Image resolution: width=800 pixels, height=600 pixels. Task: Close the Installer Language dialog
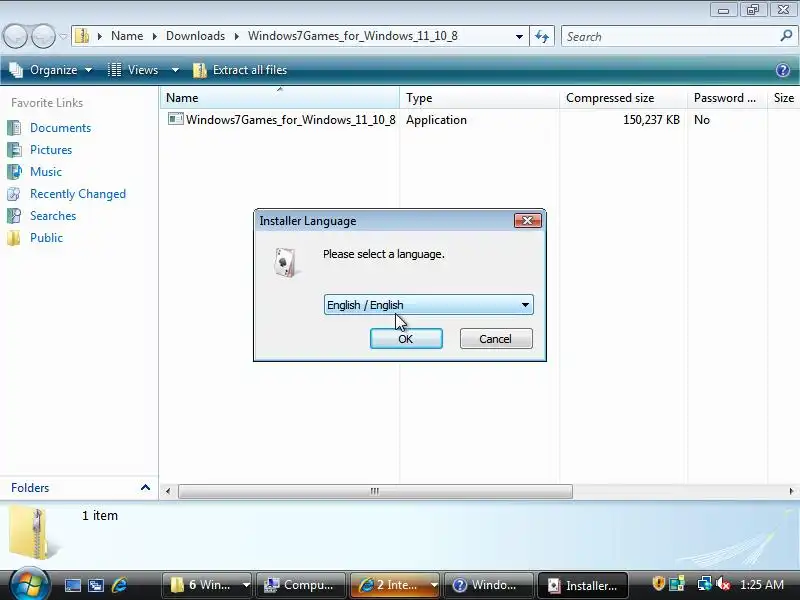[x=528, y=220]
